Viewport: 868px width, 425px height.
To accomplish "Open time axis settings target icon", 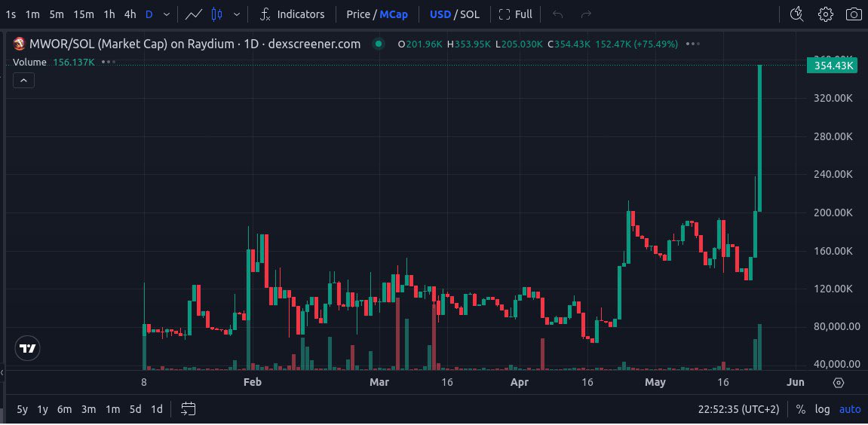I will (838, 383).
